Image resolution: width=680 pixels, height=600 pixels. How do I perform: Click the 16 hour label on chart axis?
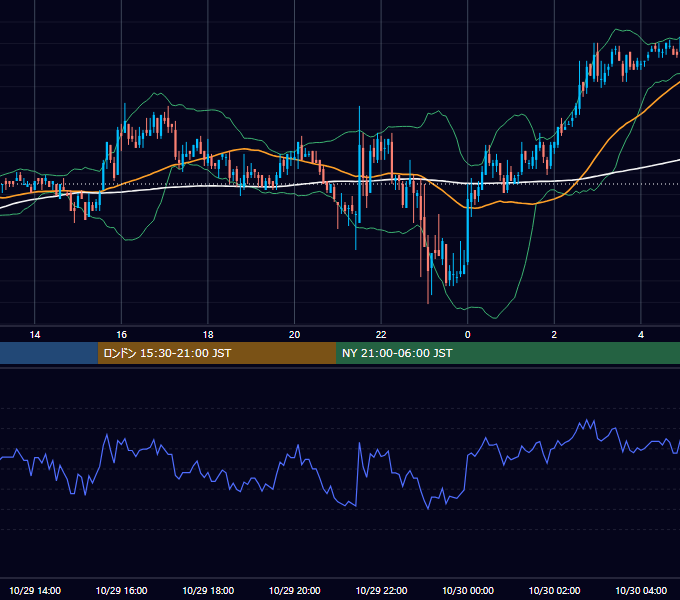point(121,335)
